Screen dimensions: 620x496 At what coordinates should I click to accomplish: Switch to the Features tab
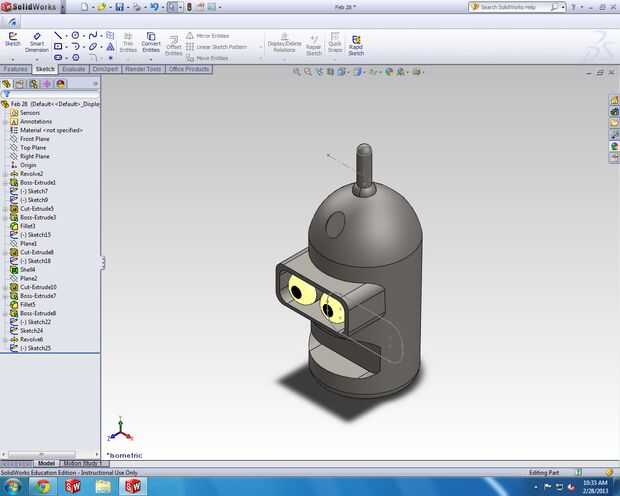pos(15,69)
